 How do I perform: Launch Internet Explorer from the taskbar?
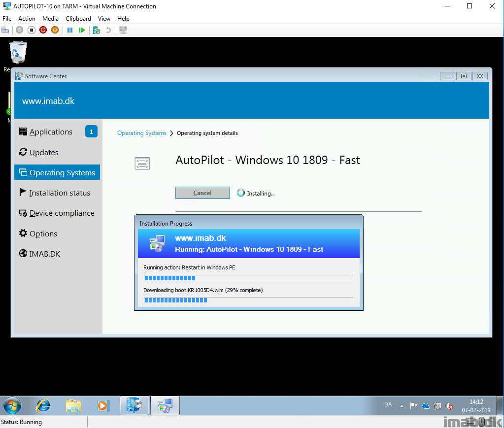click(43, 405)
